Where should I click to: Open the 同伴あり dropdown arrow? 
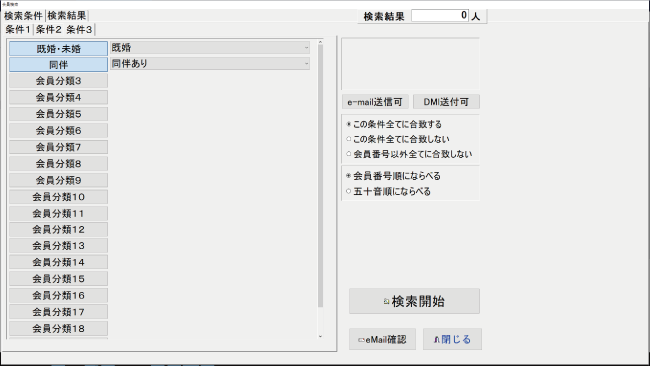click(x=306, y=63)
